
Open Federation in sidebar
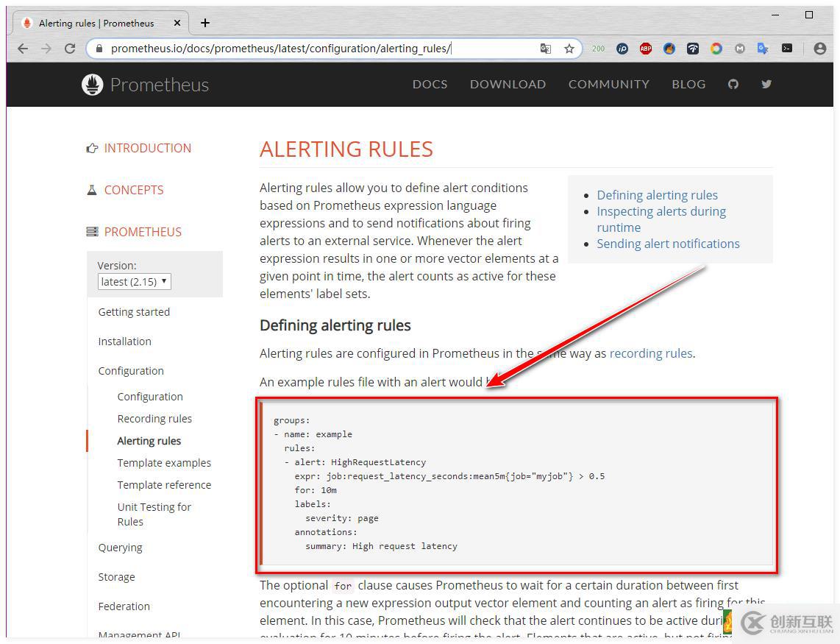tap(124, 606)
